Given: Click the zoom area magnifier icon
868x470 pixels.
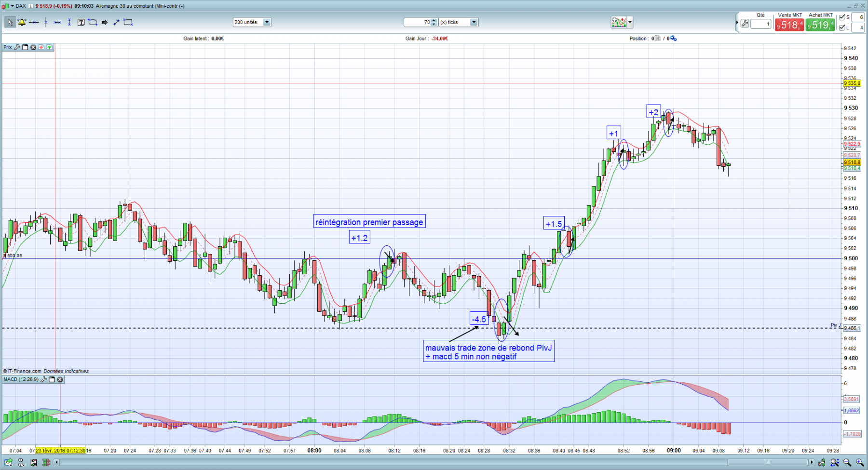Looking at the screenshot, I should [835, 462].
